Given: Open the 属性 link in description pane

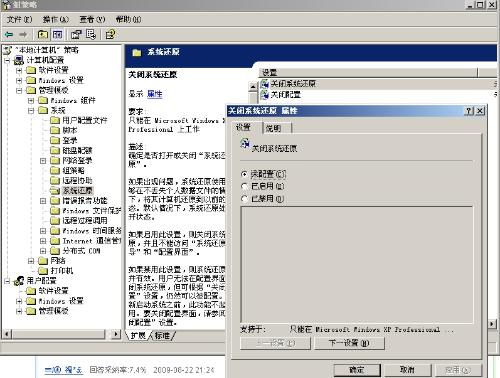Looking at the screenshot, I should (x=155, y=94).
